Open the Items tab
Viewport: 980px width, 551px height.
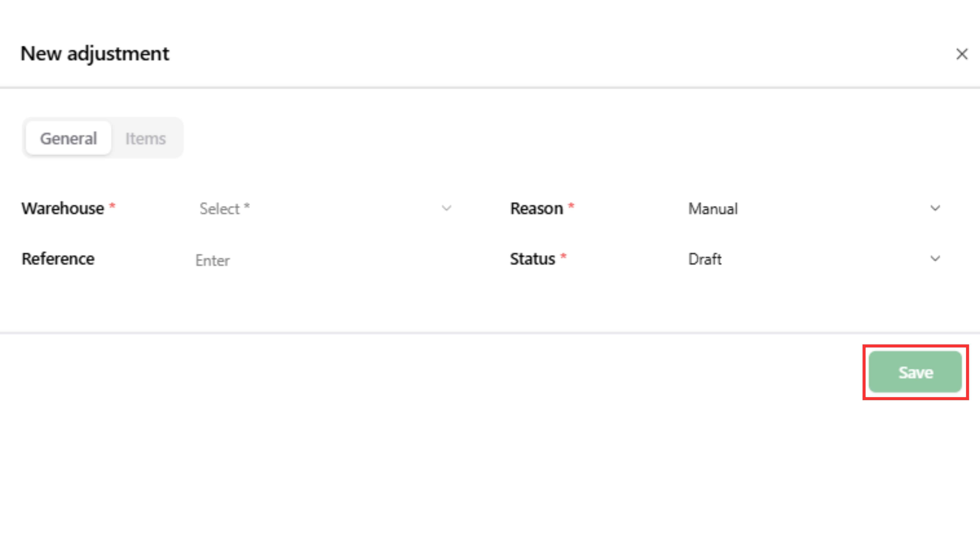coord(146,138)
